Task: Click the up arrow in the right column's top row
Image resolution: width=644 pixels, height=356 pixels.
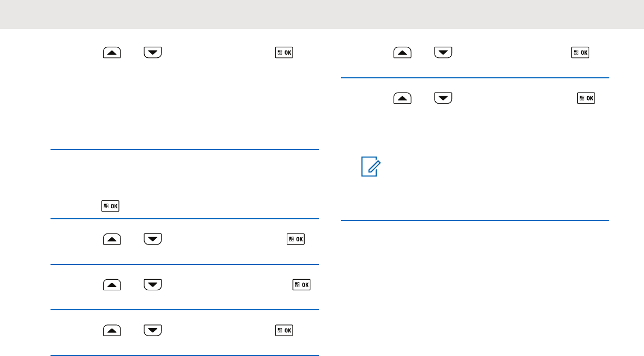Action: click(x=402, y=53)
